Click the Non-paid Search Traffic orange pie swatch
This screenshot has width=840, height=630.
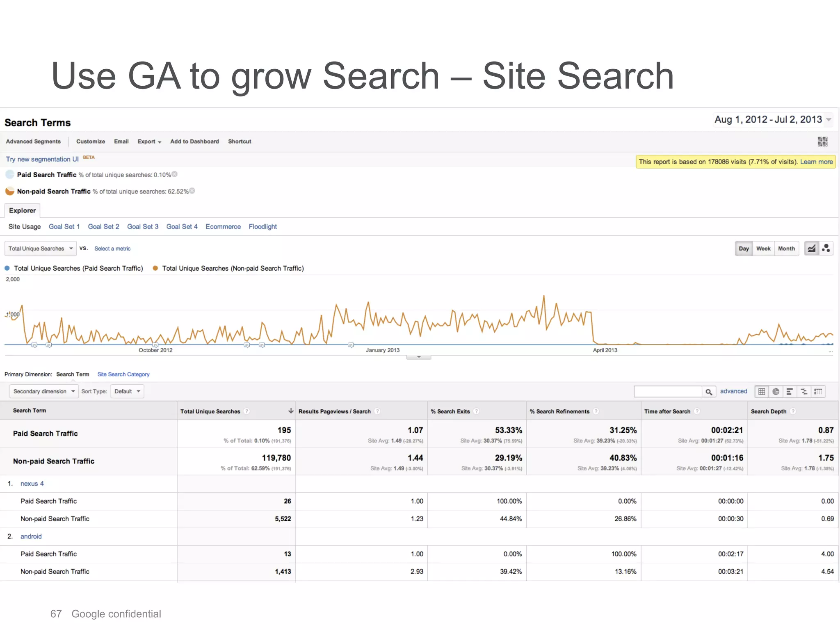(x=10, y=191)
